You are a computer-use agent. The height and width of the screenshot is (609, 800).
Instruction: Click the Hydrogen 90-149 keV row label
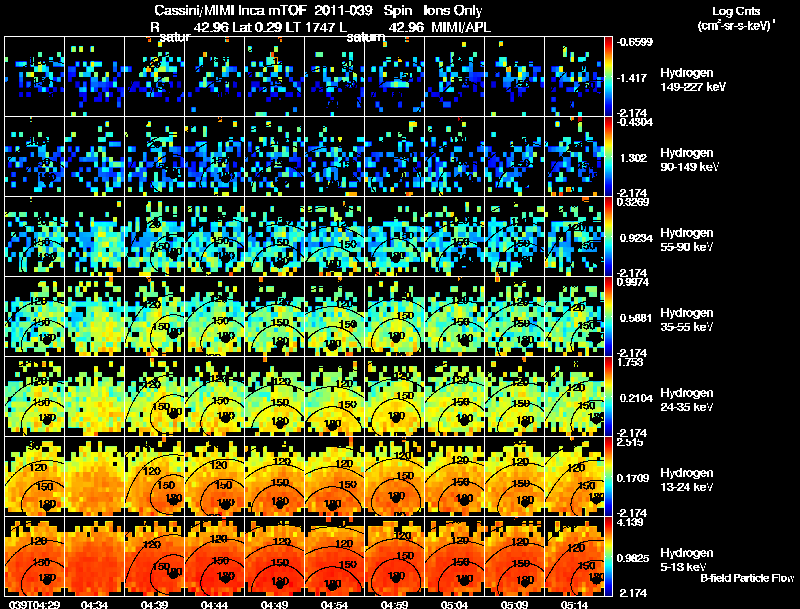(687, 160)
